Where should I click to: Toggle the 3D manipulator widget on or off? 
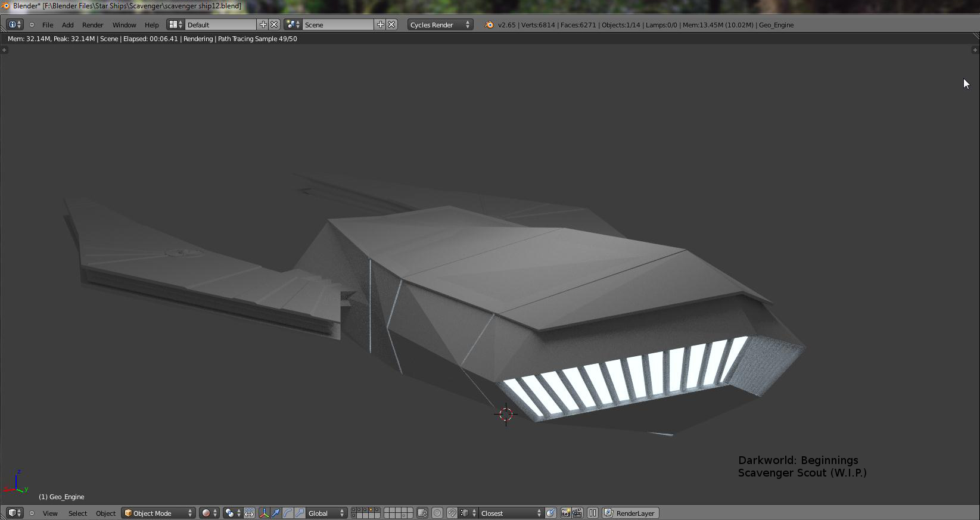click(264, 513)
